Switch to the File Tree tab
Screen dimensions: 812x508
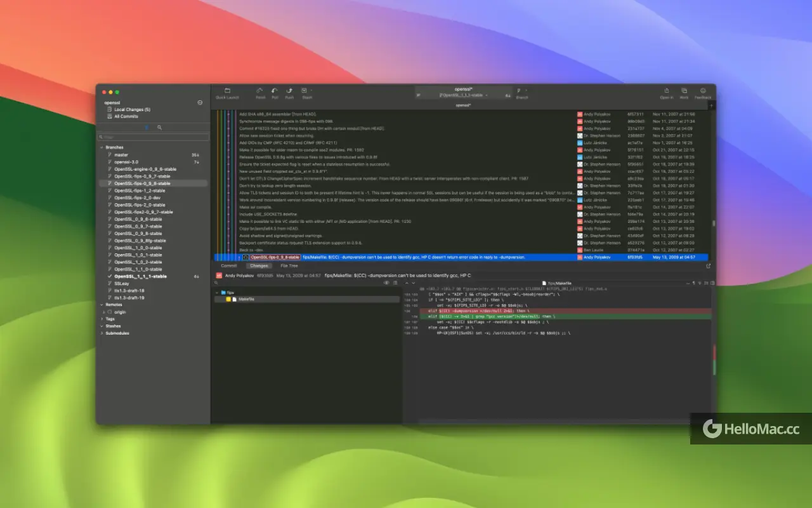289,266
